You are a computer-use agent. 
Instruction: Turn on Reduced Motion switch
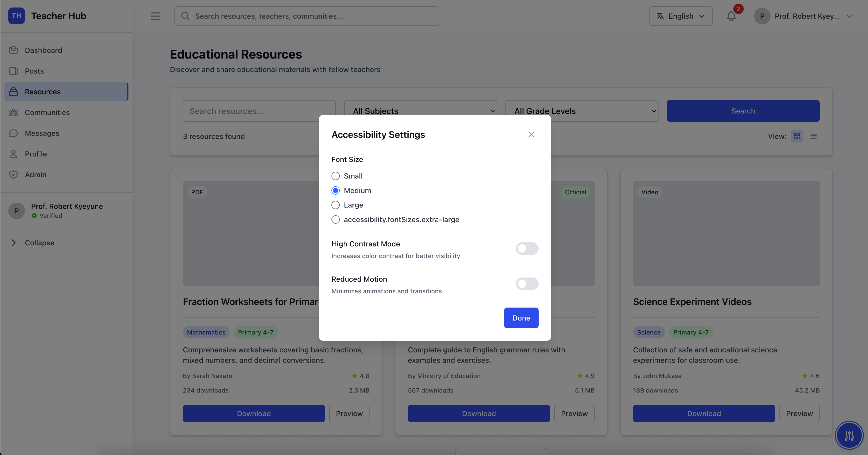[x=527, y=284]
